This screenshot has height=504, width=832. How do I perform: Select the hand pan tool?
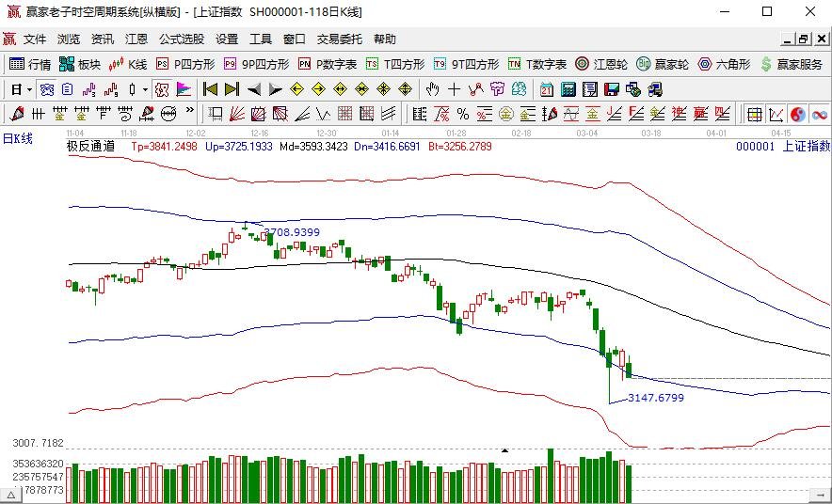click(x=432, y=89)
